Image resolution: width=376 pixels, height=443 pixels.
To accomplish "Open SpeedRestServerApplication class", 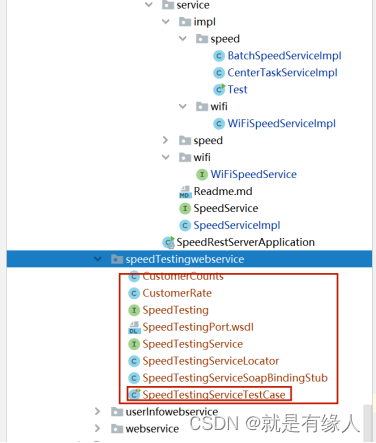I will [245, 242].
